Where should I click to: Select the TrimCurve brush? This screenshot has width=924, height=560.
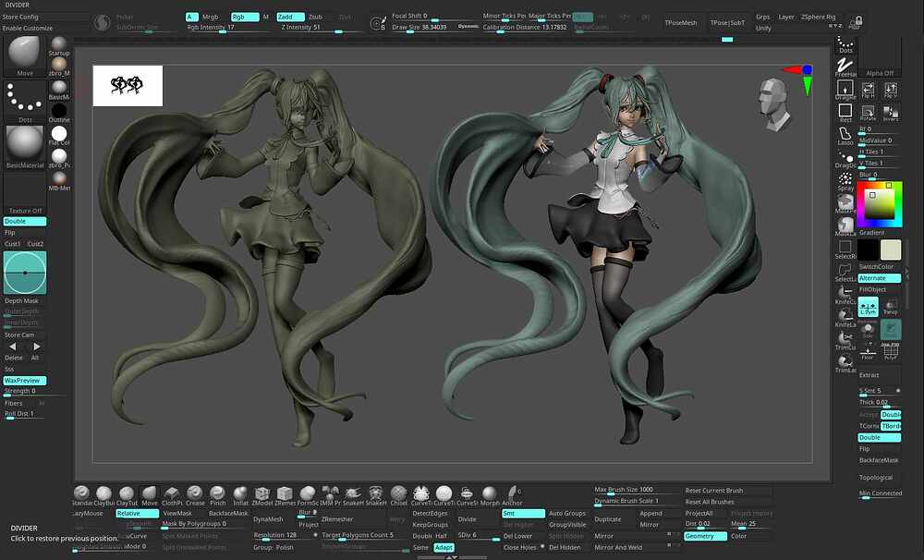tap(845, 339)
